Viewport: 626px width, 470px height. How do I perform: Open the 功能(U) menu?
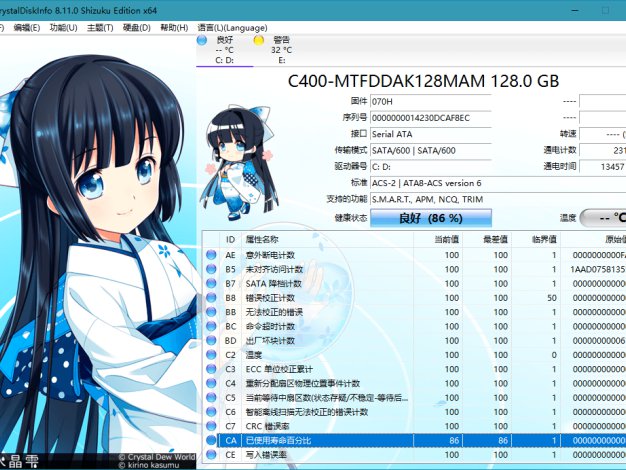pos(63,28)
